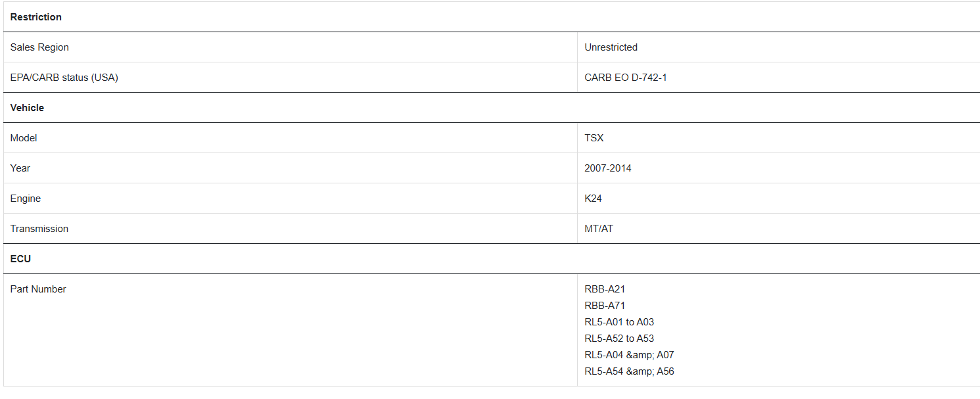Click the Restriction section header

[36, 17]
